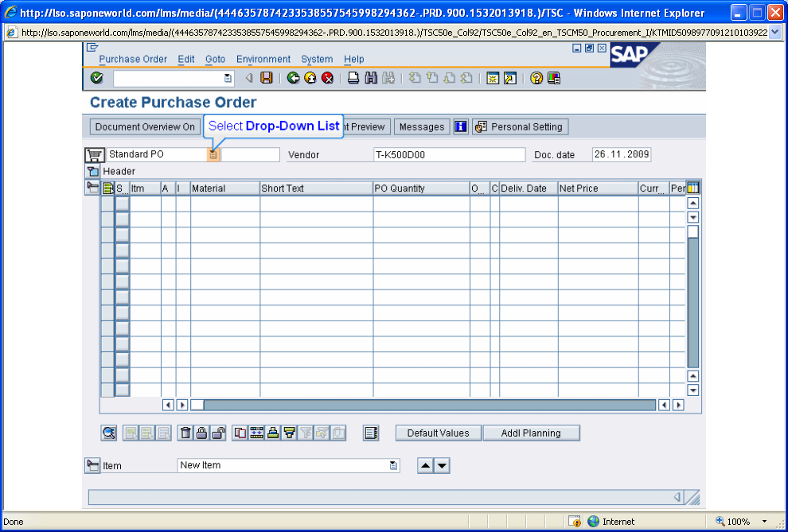
Task: Click the list icon left of Default Values
Action: tap(371, 433)
